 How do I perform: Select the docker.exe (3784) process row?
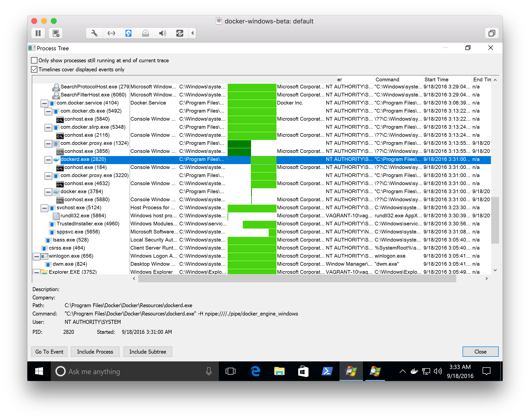[82, 191]
